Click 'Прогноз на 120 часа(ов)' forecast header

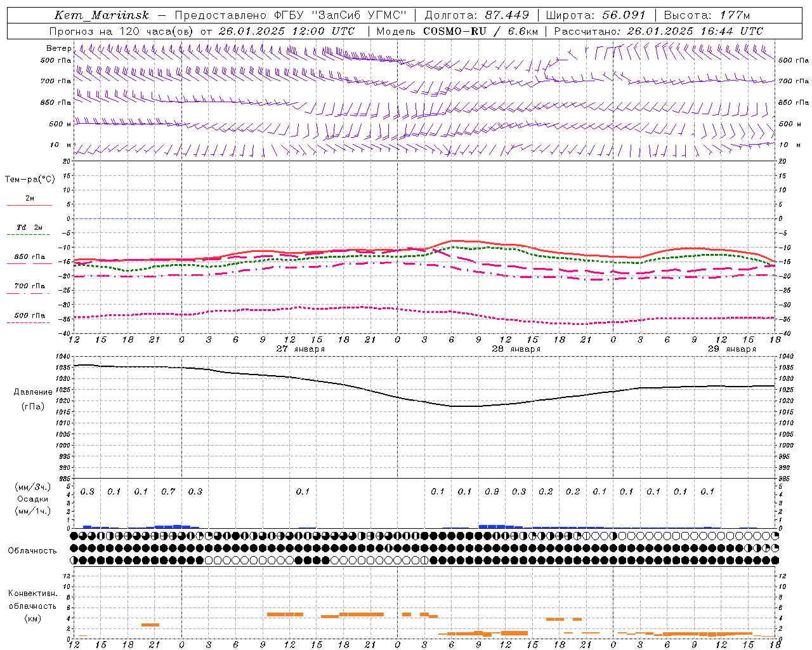coord(122,31)
